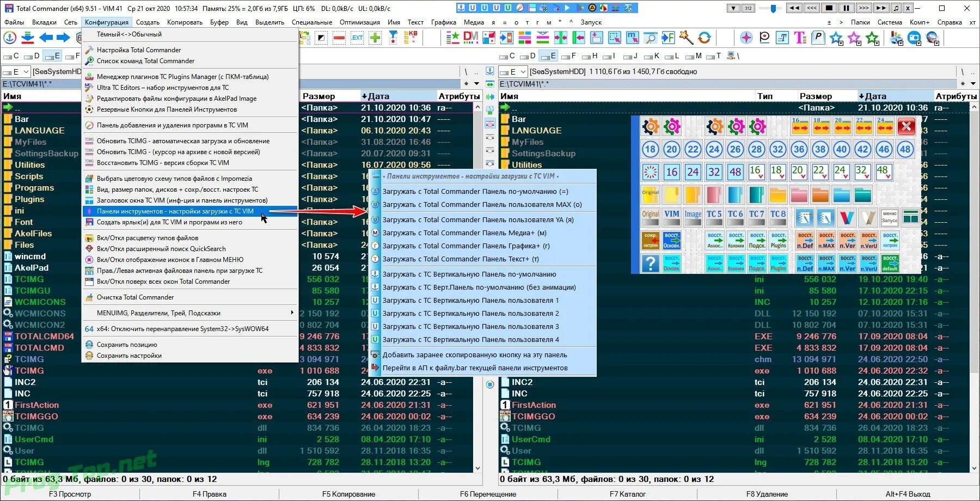Viewport: 980px width, 501px height.
Task: Toggle 'x64: Отключить перенаправление System32->SysWOW64'
Action: click(190, 329)
